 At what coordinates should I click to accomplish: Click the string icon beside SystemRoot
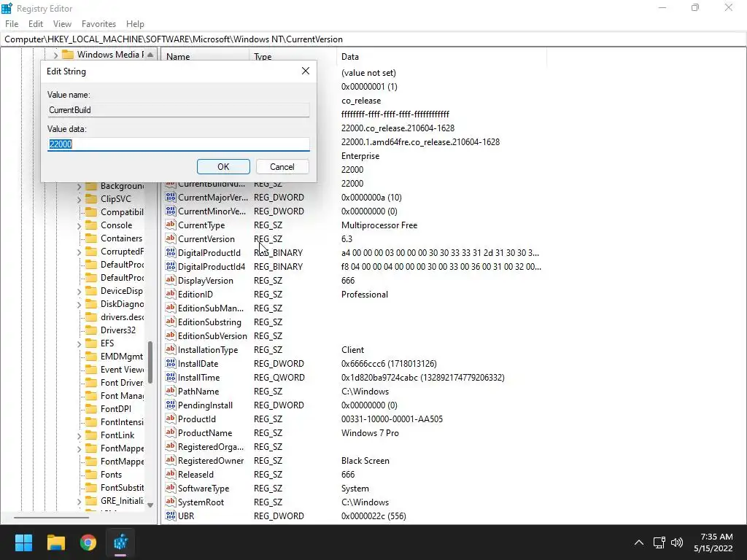(x=170, y=502)
